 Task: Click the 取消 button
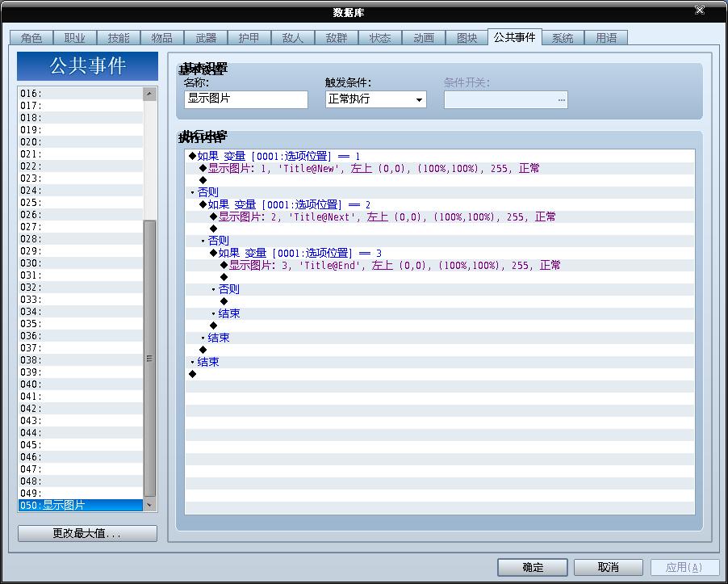tap(609, 567)
